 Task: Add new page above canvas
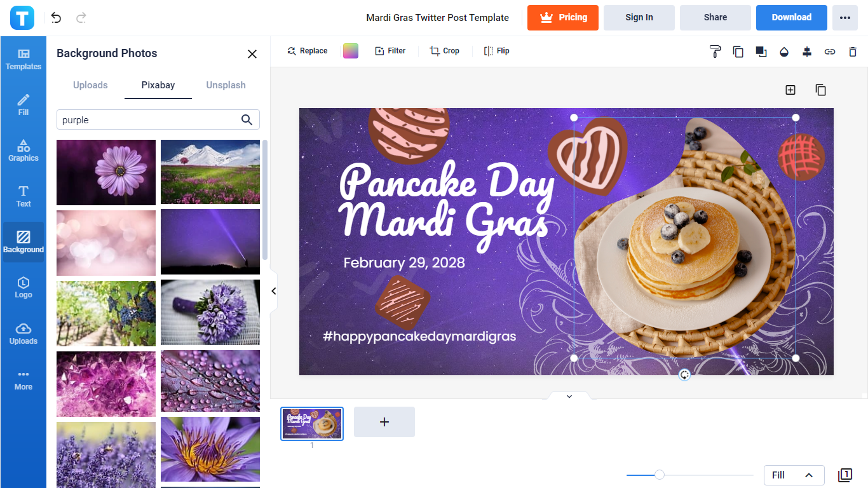[790, 90]
